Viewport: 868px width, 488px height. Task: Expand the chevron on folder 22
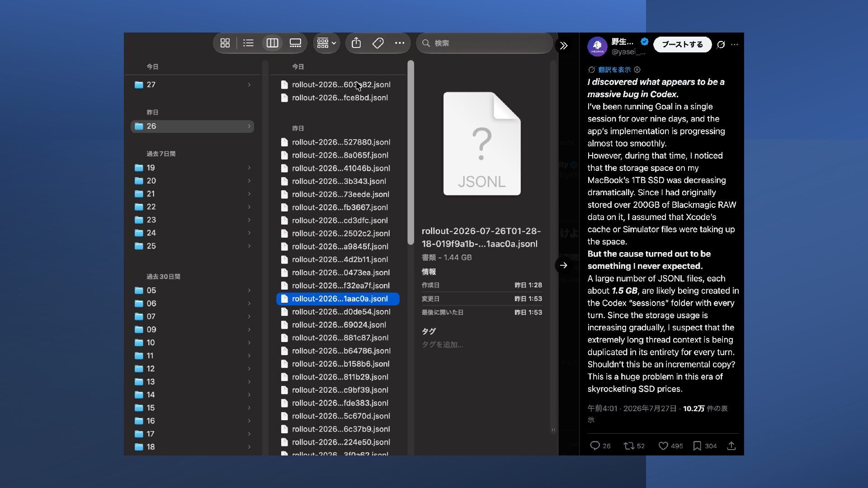coord(249,207)
